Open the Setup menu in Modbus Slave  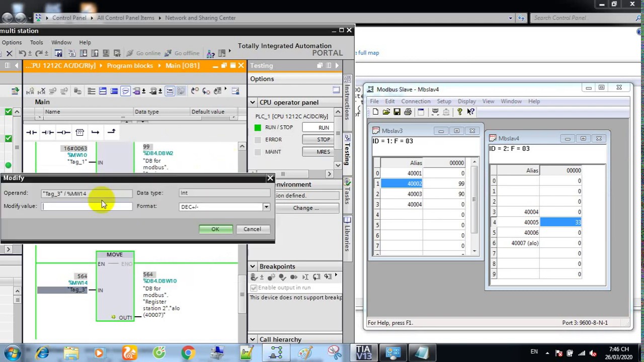click(x=444, y=102)
